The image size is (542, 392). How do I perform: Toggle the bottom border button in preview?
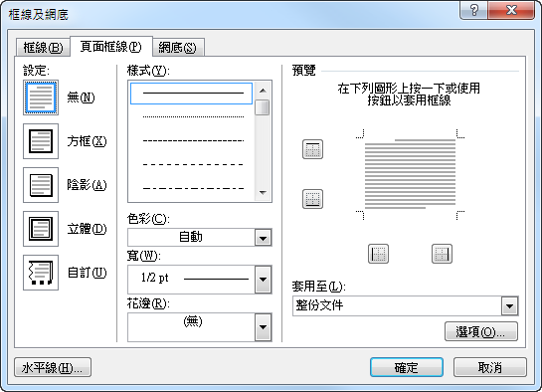point(313,199)
